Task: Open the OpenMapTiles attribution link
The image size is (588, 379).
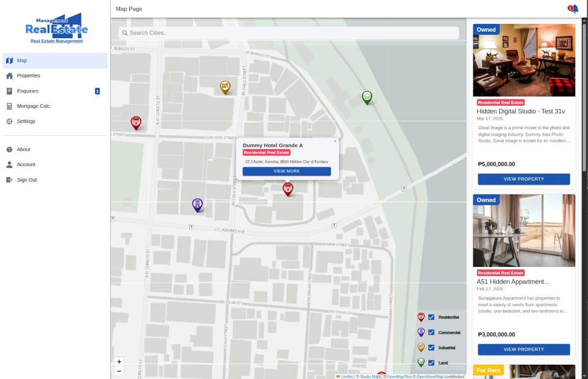Action: pyautogui.click(x=400, y=377)
